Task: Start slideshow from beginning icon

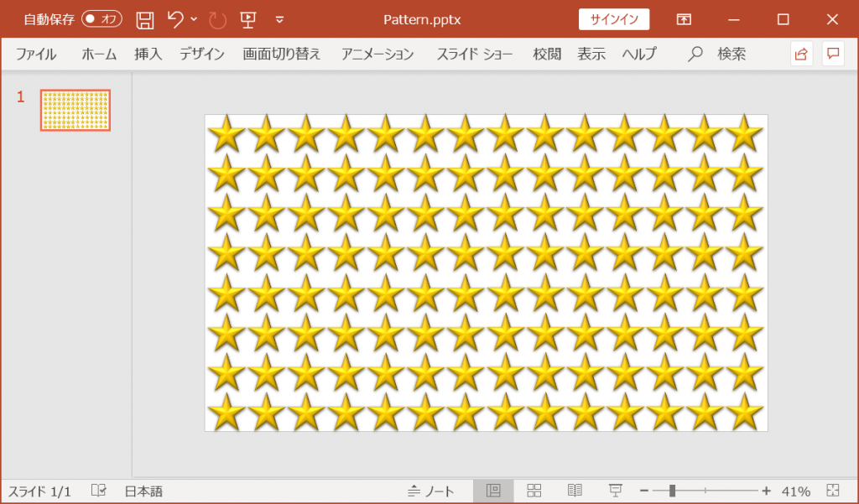Action: (248, 20)
